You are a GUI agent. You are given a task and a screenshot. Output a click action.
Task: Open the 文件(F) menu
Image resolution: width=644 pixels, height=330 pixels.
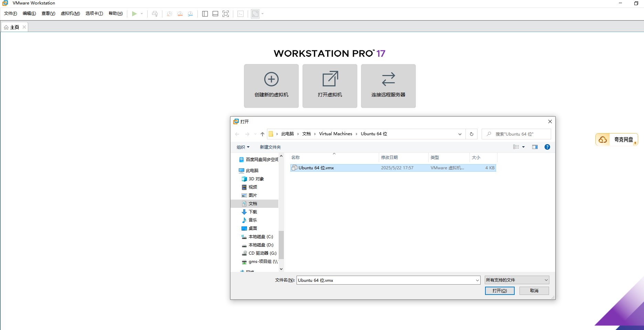(x=11, y=13)
